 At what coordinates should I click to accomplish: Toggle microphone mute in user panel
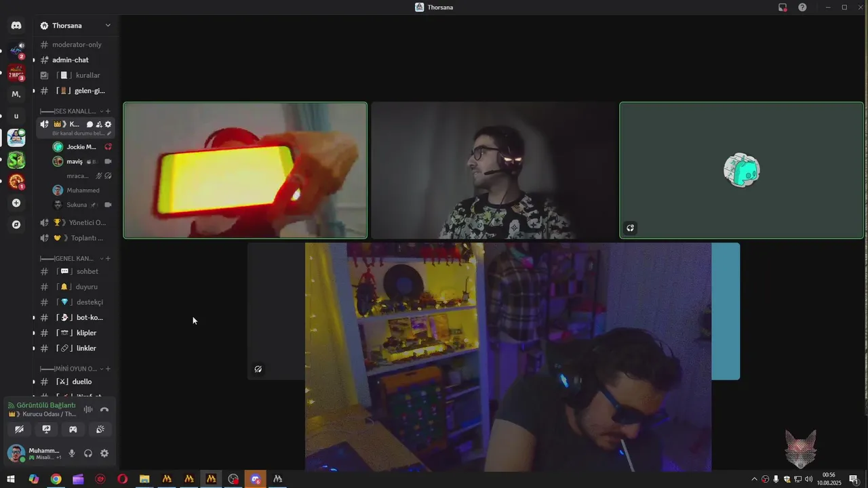(72, 453)
